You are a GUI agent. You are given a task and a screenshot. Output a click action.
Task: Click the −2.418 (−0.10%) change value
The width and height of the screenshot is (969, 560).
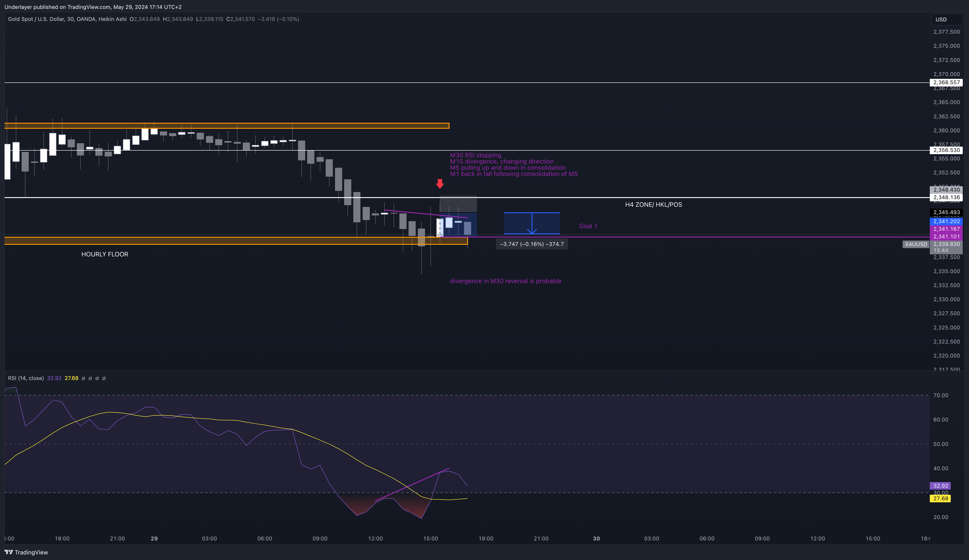tap(278, 19)
